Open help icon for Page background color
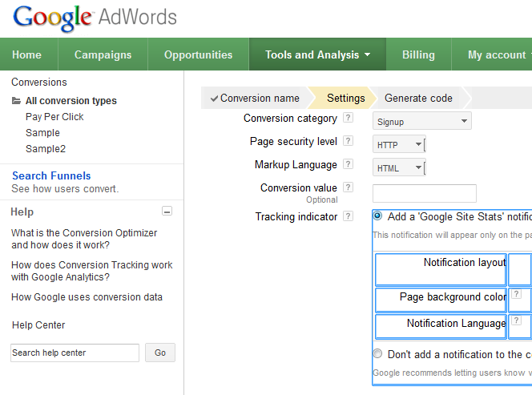Viewport: 532px width, 395px height. point(516,294)
